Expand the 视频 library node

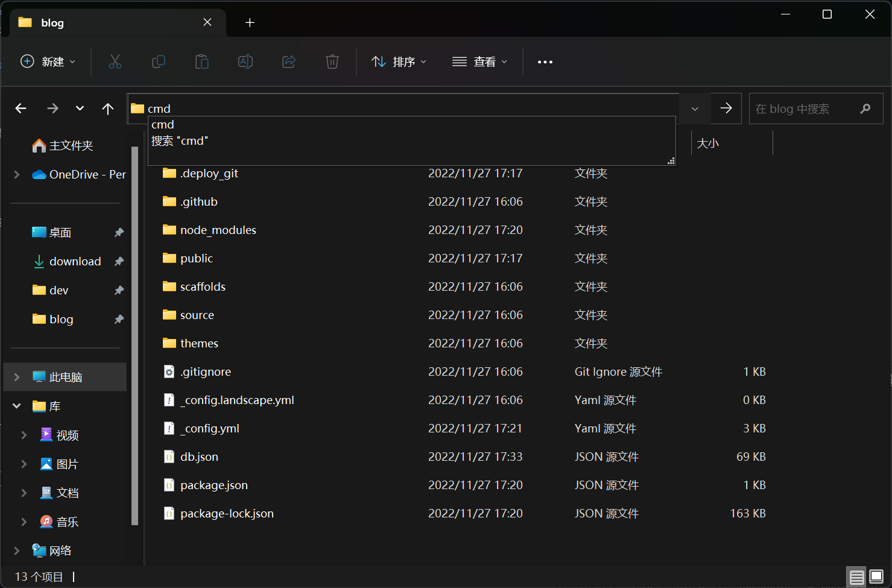(x=24, y=435)
